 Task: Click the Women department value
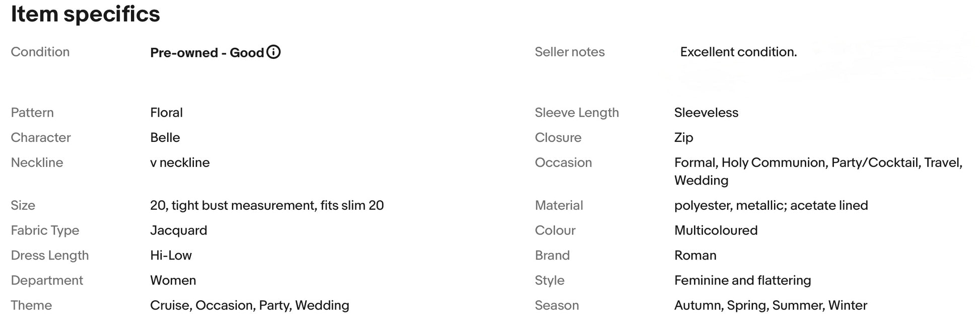[173, 280]
